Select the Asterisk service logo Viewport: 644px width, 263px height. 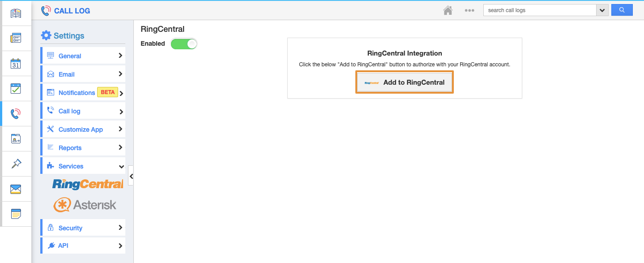(85, 205)
